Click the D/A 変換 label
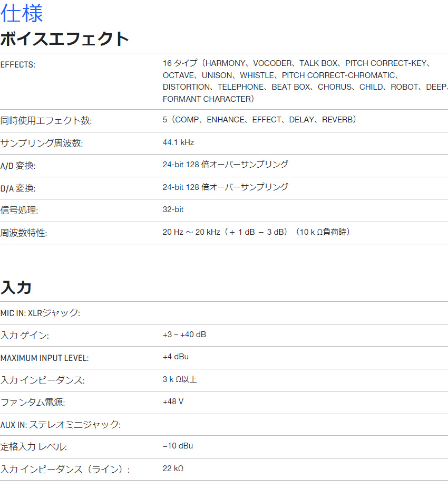Viewport: 448px width, 497px height. point(18,188)
